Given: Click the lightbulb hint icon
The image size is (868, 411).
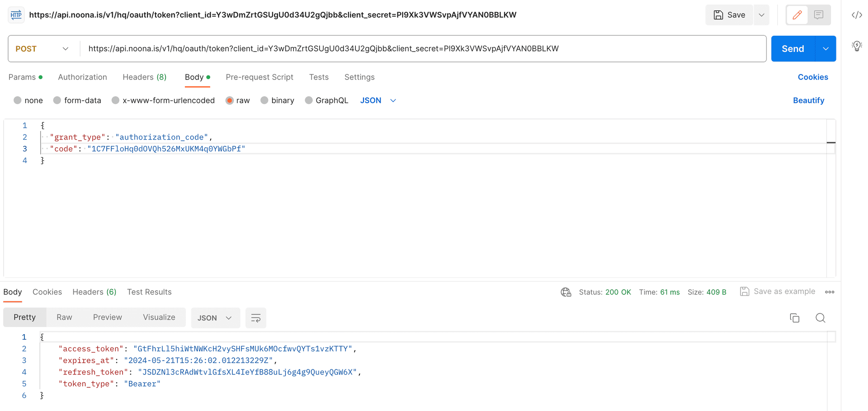Looking at the screenshot, I should coord(857,46).
